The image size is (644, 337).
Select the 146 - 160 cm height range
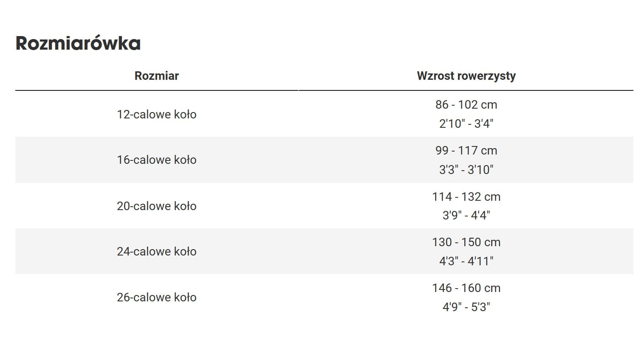click(x=466, y=288)
